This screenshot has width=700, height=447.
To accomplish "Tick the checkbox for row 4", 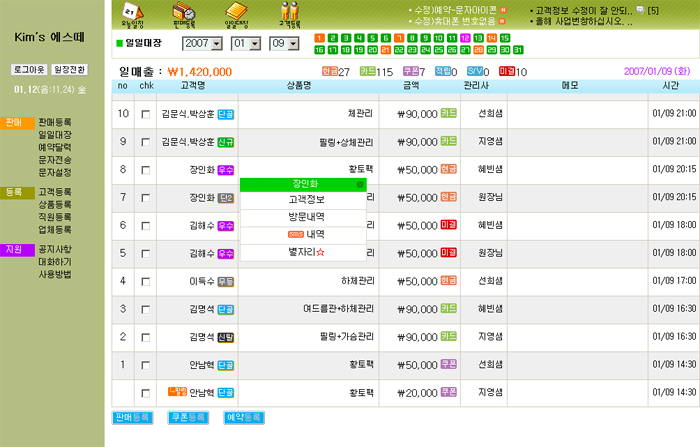I will coord(146,282).
